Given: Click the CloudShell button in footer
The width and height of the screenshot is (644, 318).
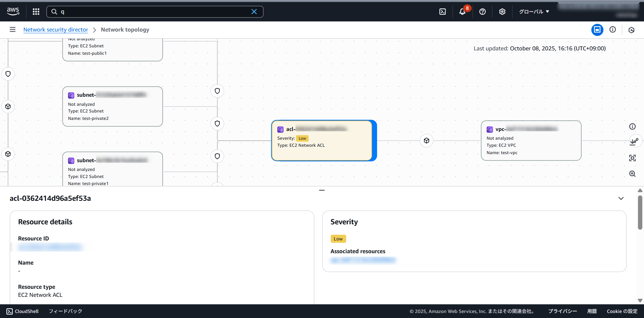Looking at the screenshot, I should (23, 311).
